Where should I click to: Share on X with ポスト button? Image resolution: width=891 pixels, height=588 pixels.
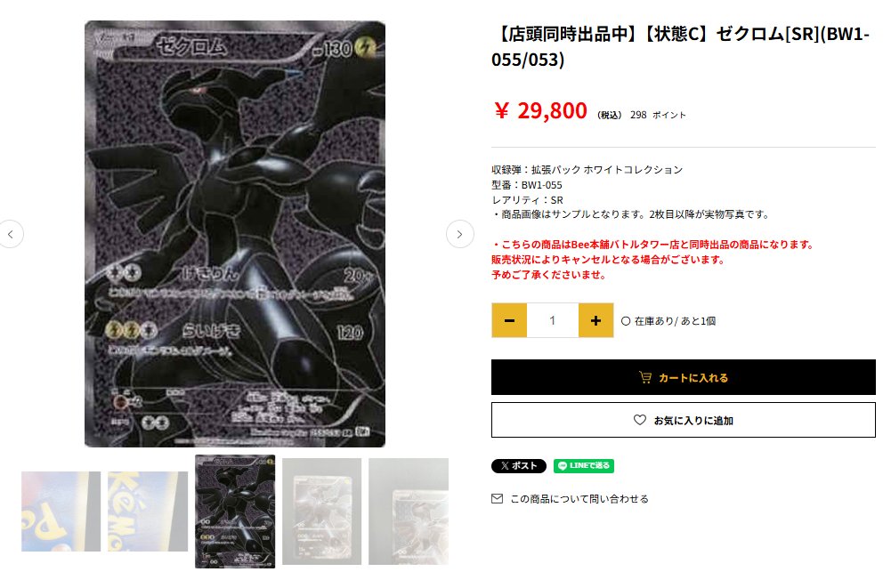pyautogui.click(x=519, y=466)
